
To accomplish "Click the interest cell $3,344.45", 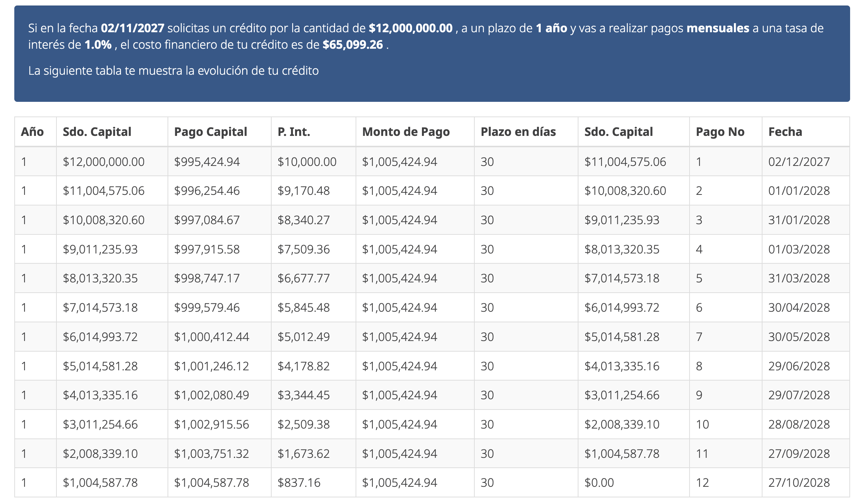I will pyautogui.click(x=313, y=395).
